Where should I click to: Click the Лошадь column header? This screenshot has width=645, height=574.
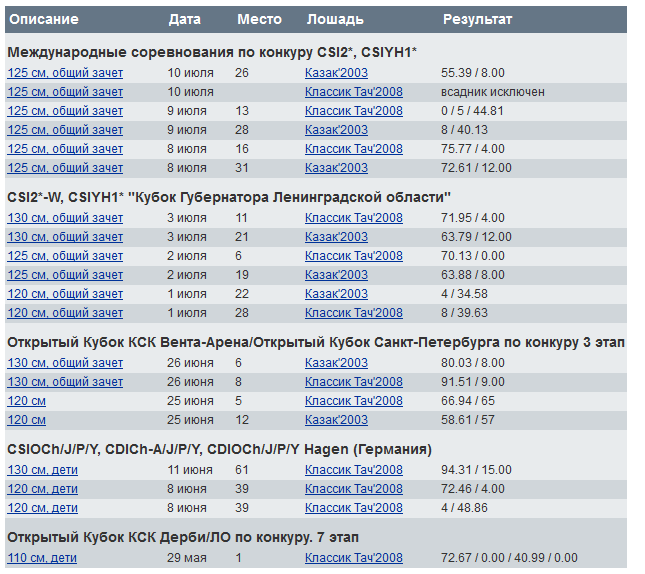click(335, 20)
